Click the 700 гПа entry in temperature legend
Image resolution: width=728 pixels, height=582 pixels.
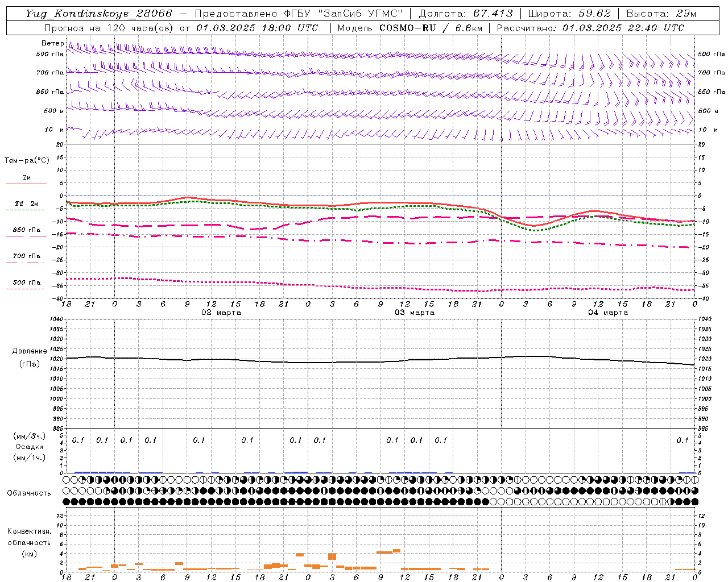[x=27, y=256]
